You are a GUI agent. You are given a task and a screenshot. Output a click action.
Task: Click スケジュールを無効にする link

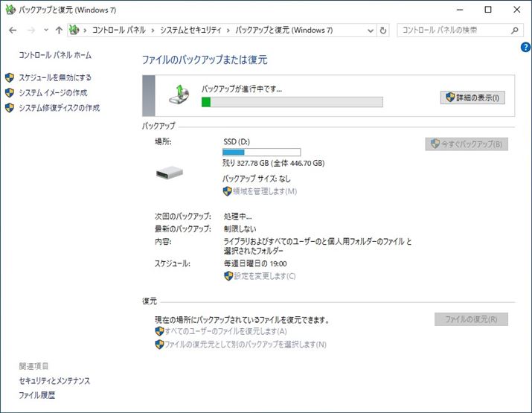[55, 77]
